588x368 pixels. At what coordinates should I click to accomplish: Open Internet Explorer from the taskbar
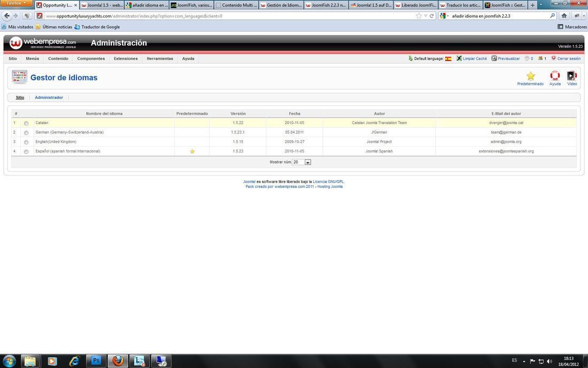pyautogui.click(x=74, y=361)
